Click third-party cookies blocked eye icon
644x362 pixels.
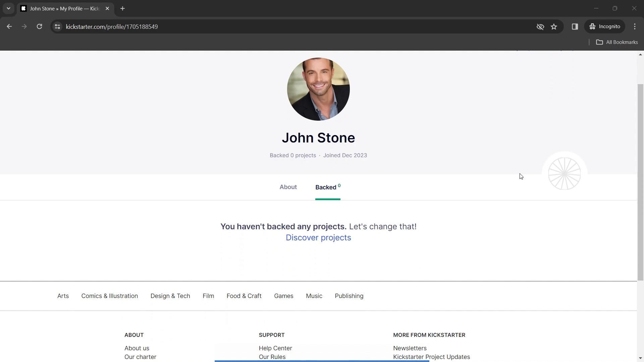point(540,26)
